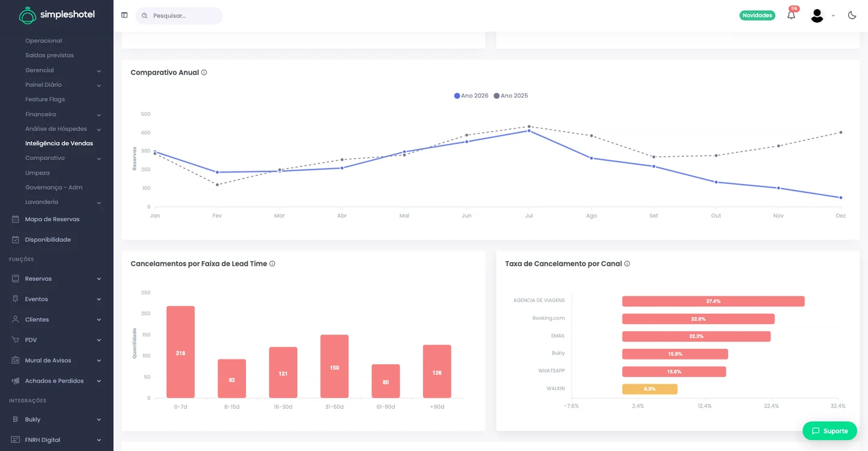Click the PDV shopping cart icon
Image resolution: width=868 pixels, height=451 pixels.
click(x=16, y=340)
